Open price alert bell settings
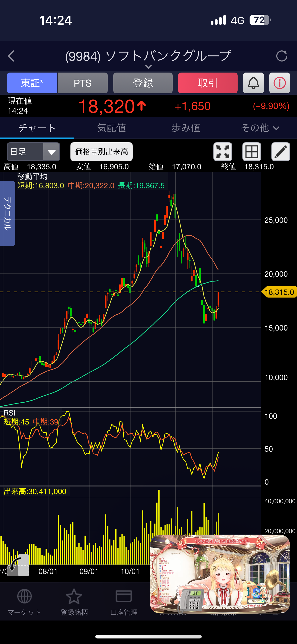 tap(253, 83)
